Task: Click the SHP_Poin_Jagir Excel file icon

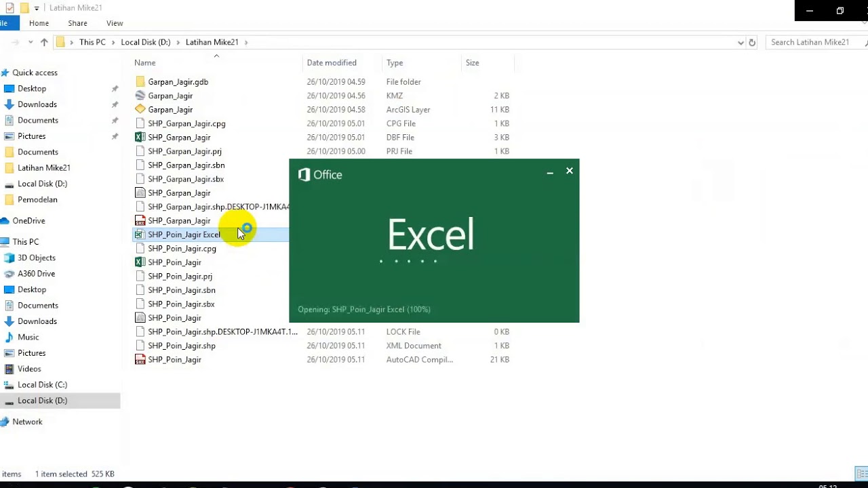Action: tap(140, 235)
